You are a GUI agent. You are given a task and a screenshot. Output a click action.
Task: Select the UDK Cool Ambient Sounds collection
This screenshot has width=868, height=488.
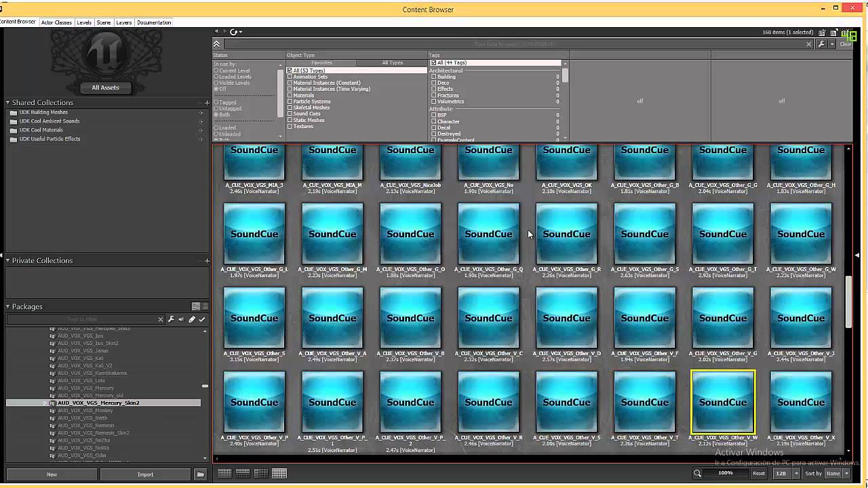[50, 121]
